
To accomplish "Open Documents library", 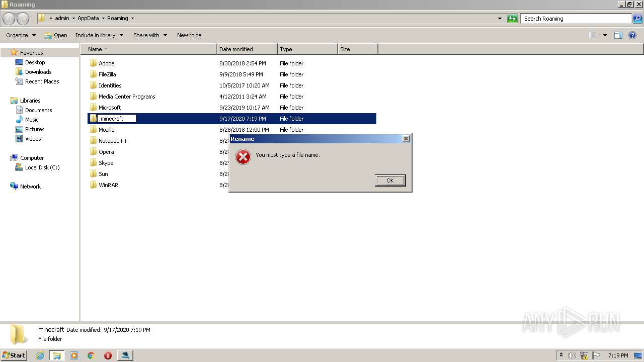I will pyautogui.click(x=38, y=110).
